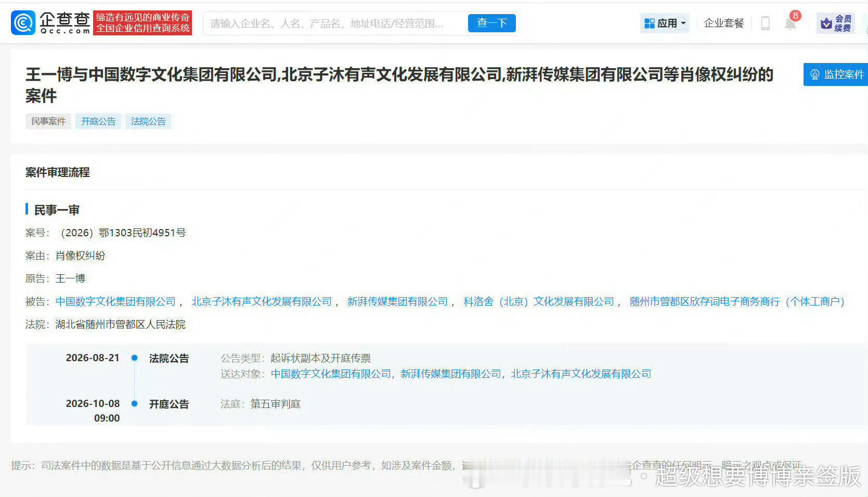The height and width of the screenshot is (497, 868).
Task: Click the 民事一审 section heading
Action: pos(57,210)
